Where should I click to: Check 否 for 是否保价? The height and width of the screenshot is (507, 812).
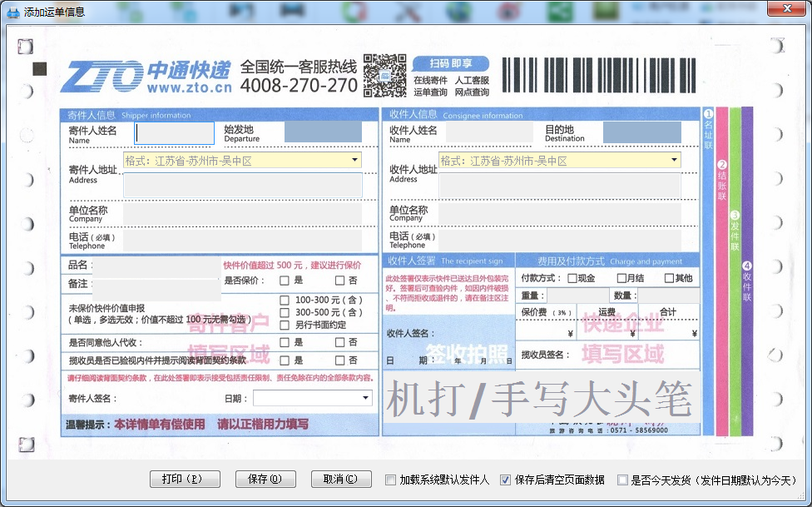[339, 281]
